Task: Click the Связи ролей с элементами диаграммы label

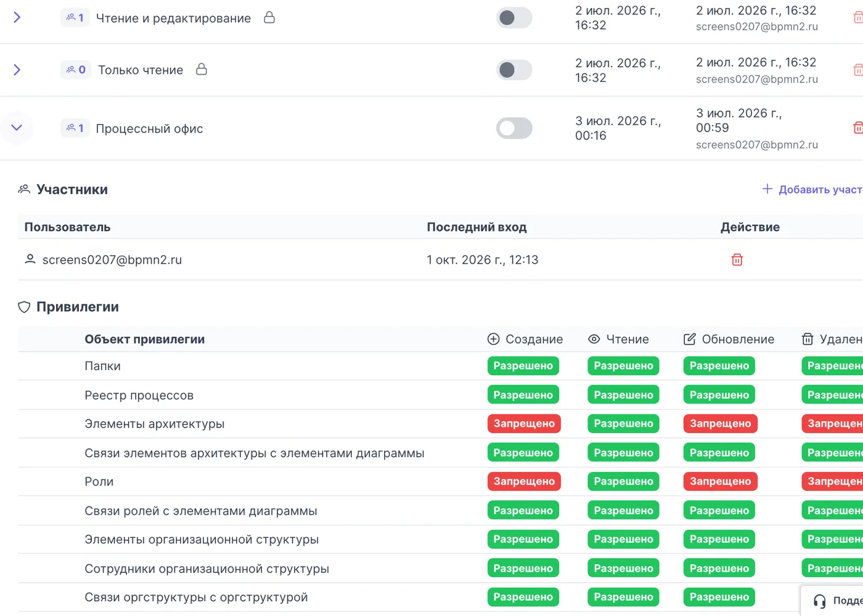Action: (201, 511)
